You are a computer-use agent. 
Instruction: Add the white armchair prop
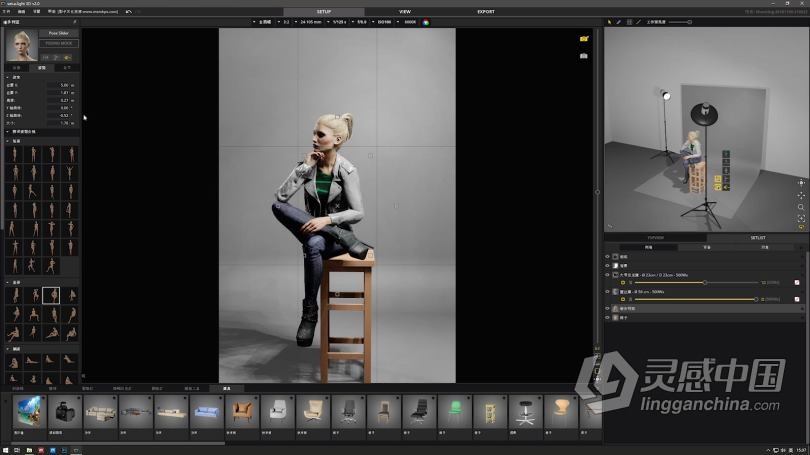tap(277, 412)
